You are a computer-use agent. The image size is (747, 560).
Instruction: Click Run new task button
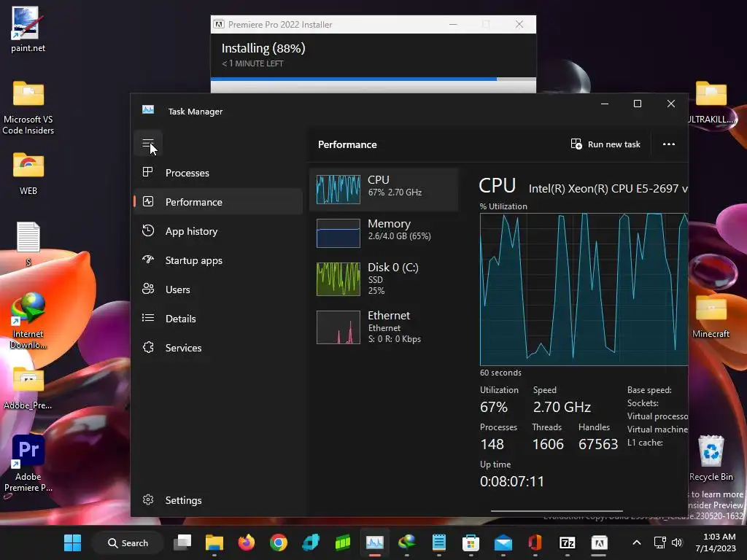pyautogui.click(x=605, y=144)
